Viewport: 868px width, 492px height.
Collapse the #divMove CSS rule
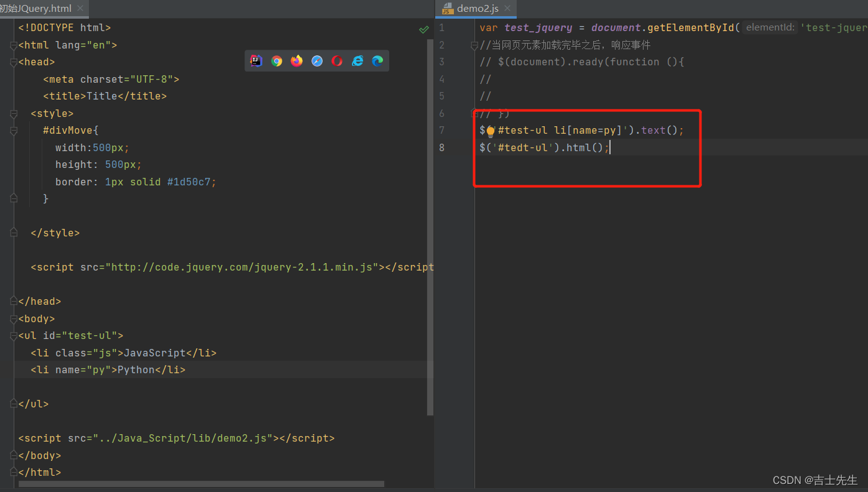[x=14, y=131]
